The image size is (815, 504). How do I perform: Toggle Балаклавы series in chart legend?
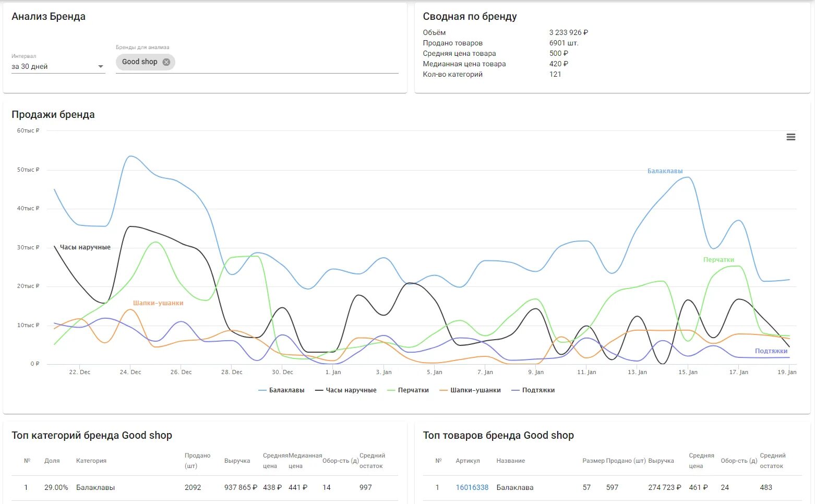click(281, 390)
